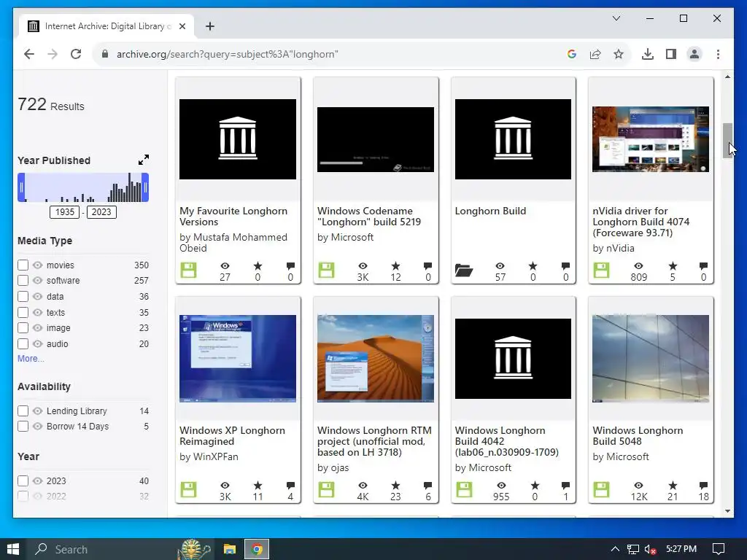The image size is (747, 560).
Task: Edit the 1935 start year field
Action: (x=64, y=212)
